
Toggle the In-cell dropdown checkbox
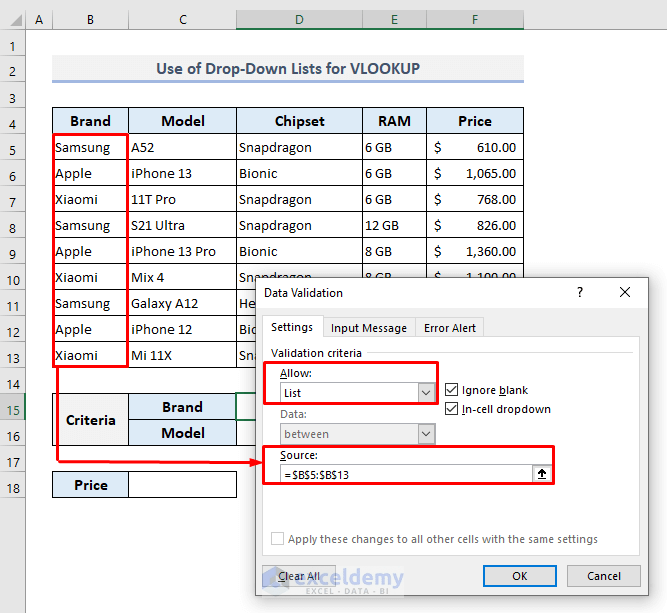pyautogui.click(x=451, y=409)
